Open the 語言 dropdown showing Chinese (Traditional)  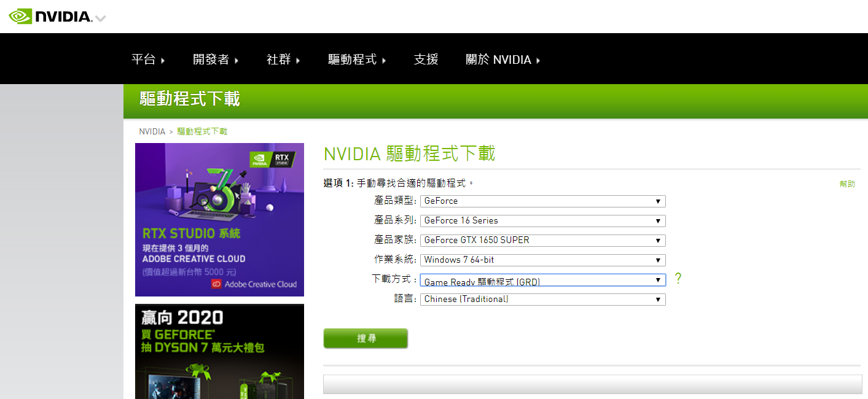[543, 300]
